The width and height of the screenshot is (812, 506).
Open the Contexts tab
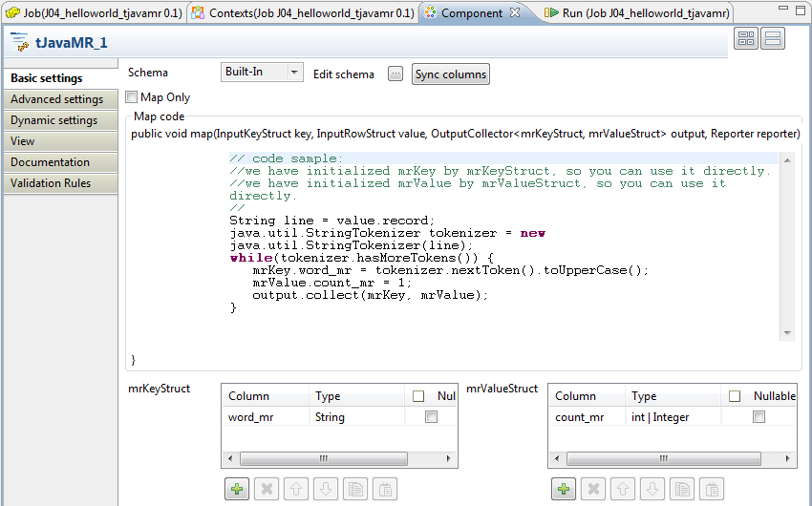coord(302,13)
